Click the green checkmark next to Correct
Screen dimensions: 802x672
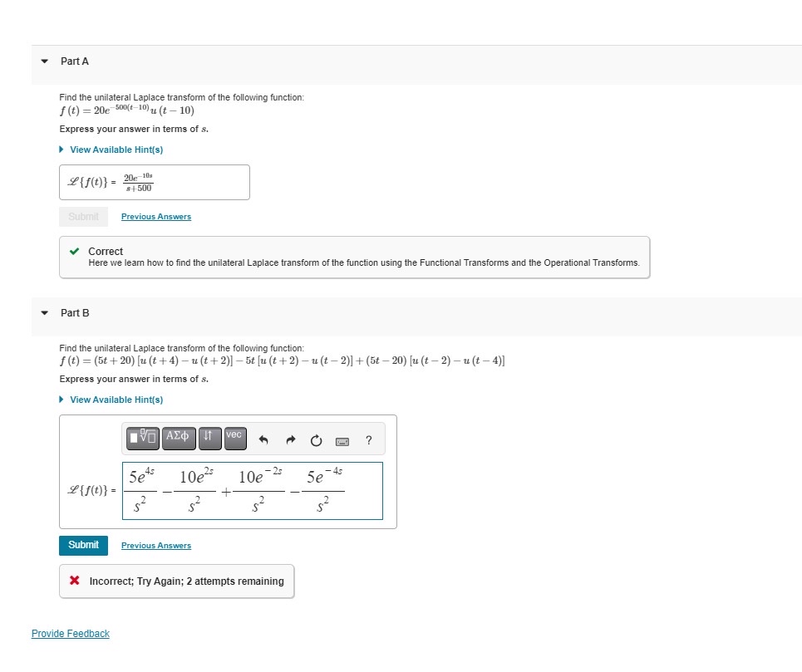point(73,251)
